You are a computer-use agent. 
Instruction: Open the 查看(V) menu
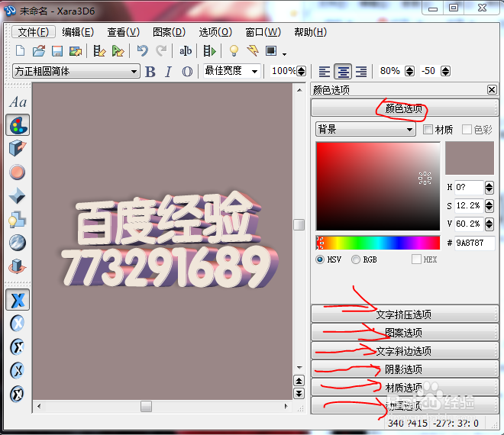pos(124,32)
